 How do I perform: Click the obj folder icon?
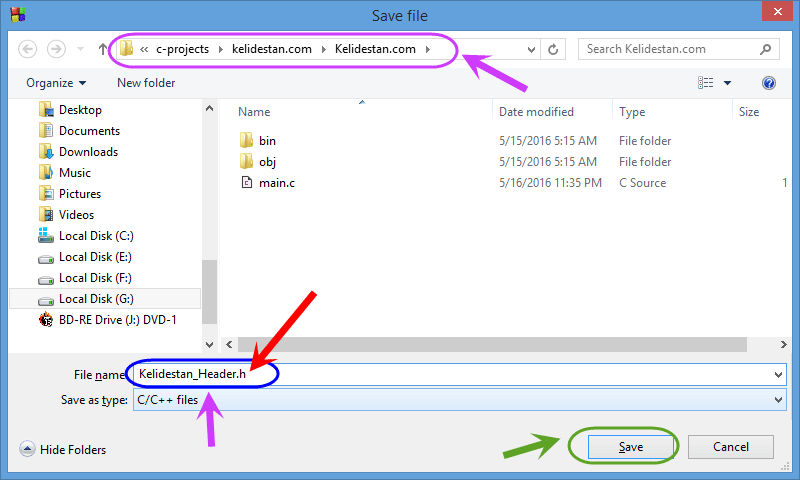(x=246, y=161)
